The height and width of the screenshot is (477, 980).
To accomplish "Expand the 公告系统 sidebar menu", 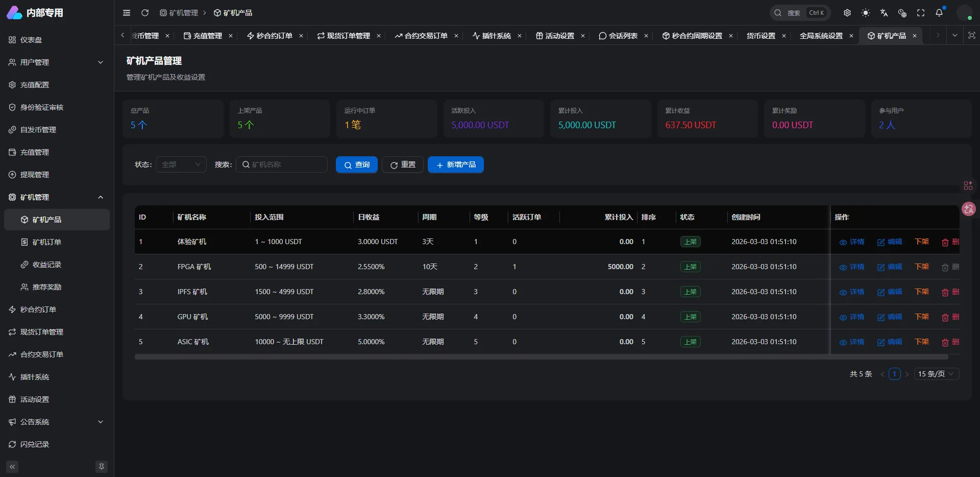I will click(x=57, y=422).
